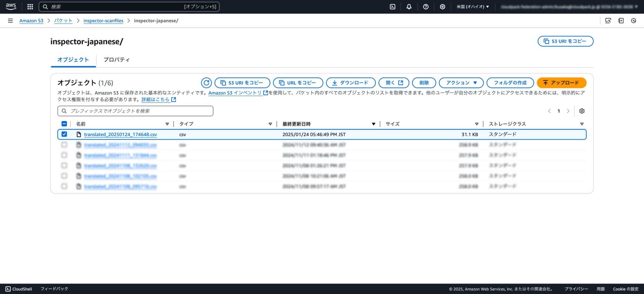The width and height of the screenshot is (644, 294).
Task: Sort objects by the 名前 column arrow
Action: (167, 124)
